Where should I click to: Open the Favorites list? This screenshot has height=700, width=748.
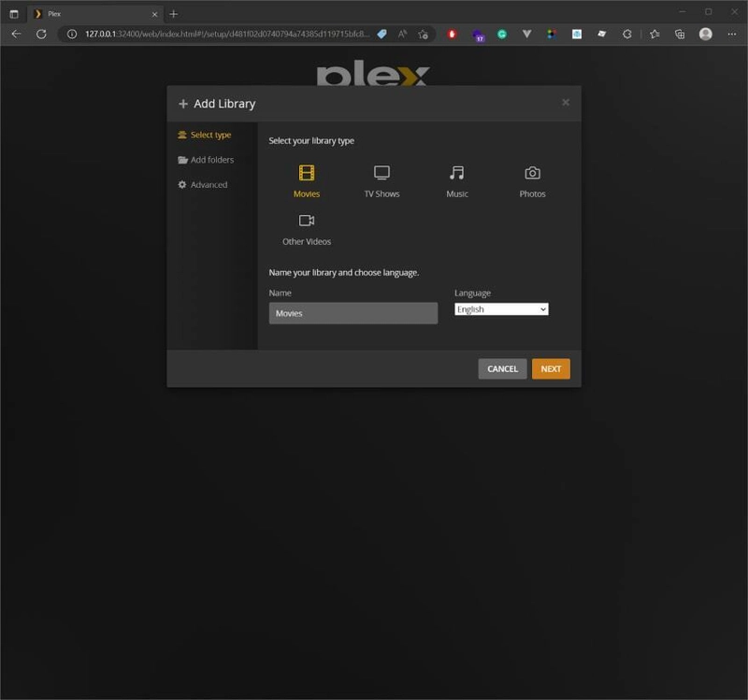654,34
